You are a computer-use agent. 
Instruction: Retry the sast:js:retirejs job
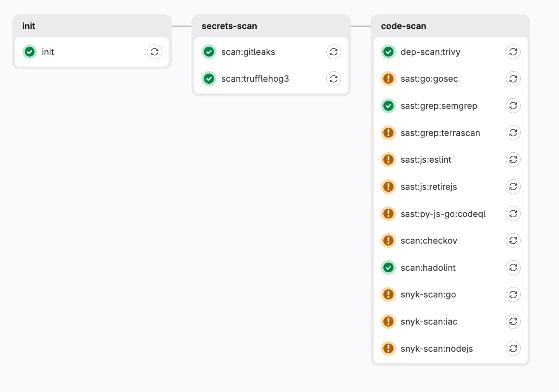pyautogui.click(x=513, y=187)
